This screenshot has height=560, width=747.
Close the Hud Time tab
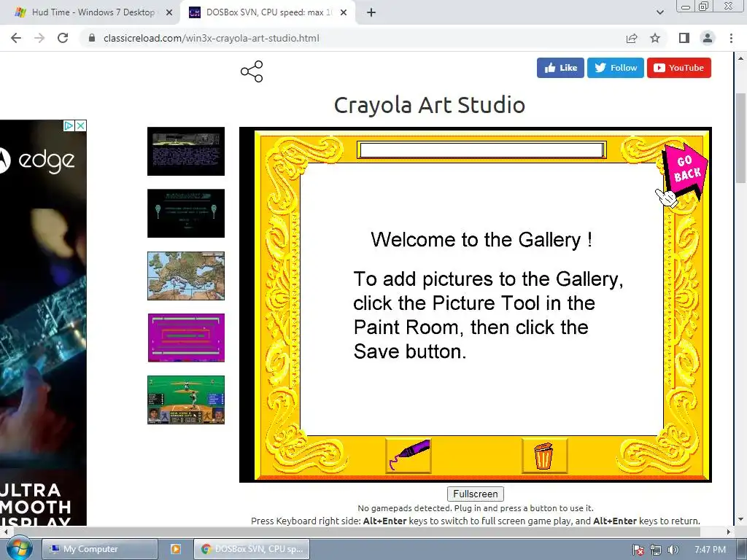tap(169, 12)
